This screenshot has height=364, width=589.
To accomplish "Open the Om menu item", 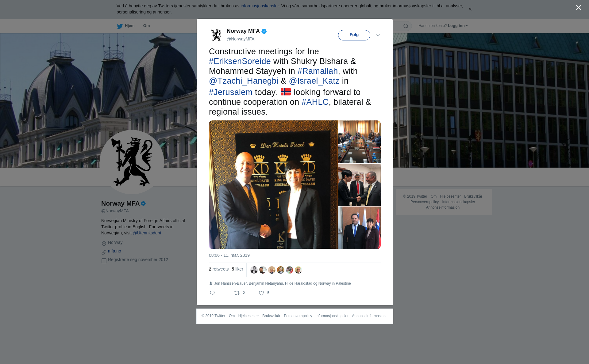I will tap(146, 26).
